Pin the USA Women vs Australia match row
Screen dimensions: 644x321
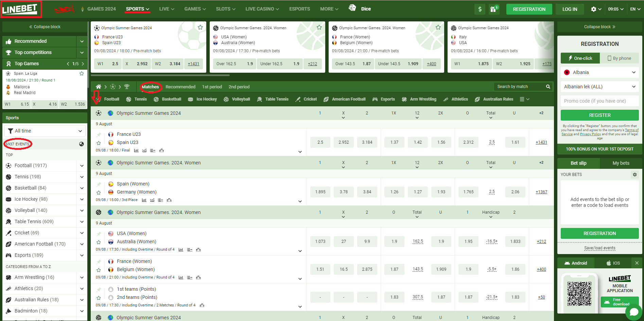point(99,234)
